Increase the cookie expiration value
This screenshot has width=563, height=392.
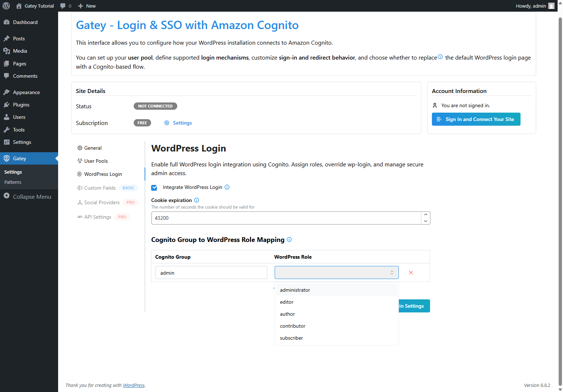point(426,215)
